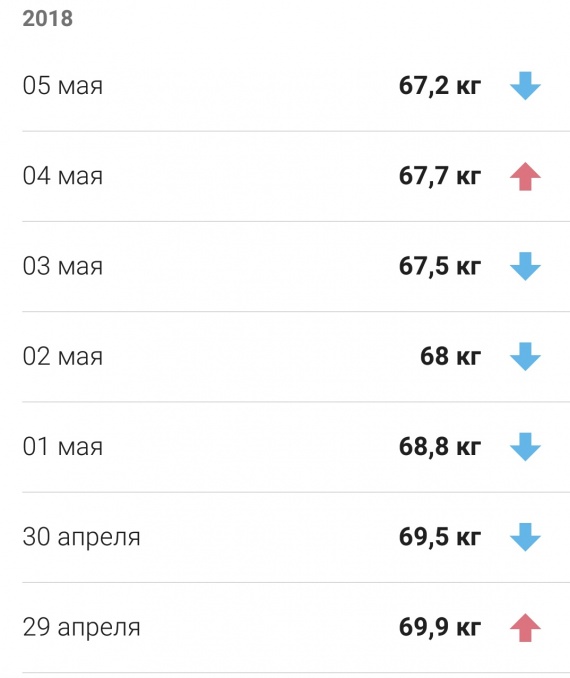Tap the blue down arrow for 30 апреля

coord(525,537)
